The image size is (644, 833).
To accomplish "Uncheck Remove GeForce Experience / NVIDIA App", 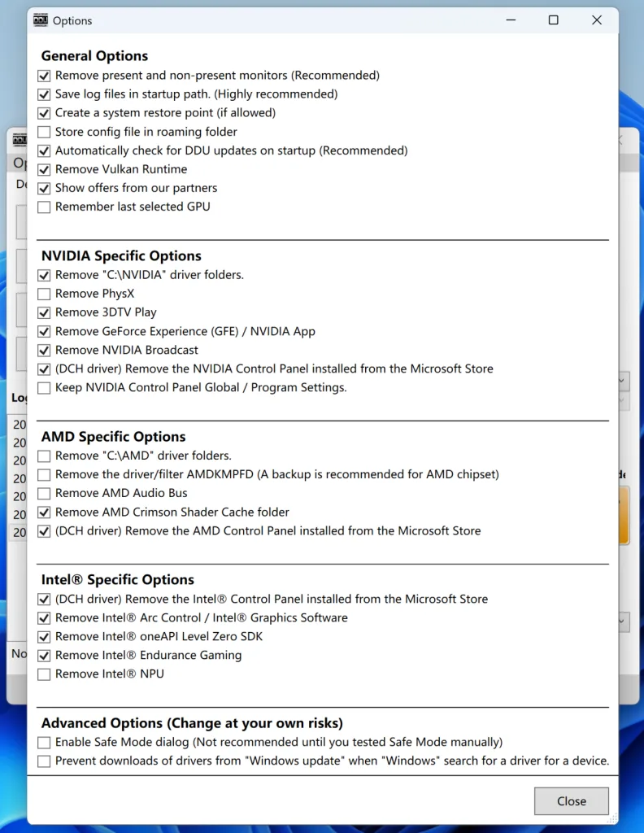I will [x=44, y=332].
